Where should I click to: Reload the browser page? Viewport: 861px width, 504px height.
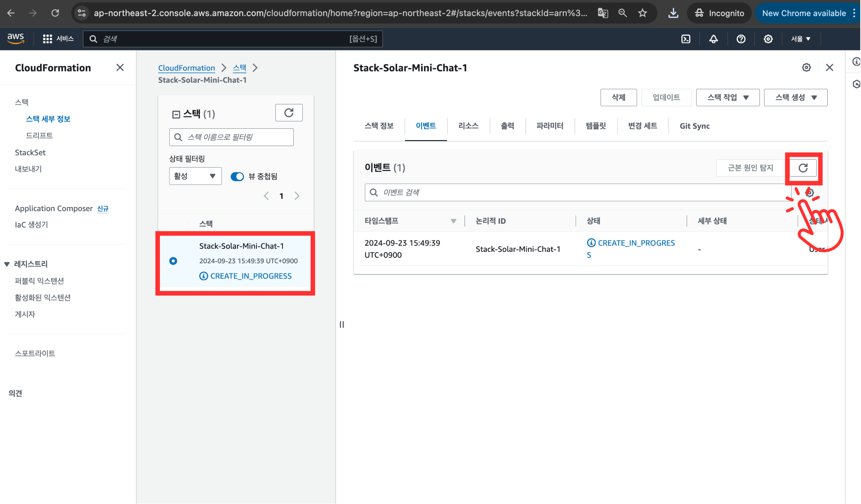click(55, 13)
